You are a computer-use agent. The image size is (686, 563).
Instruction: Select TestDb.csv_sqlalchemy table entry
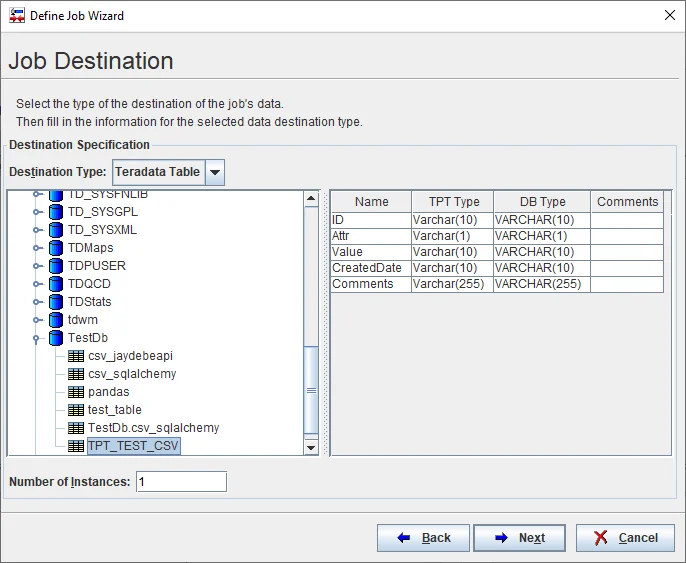click(153, 428)
